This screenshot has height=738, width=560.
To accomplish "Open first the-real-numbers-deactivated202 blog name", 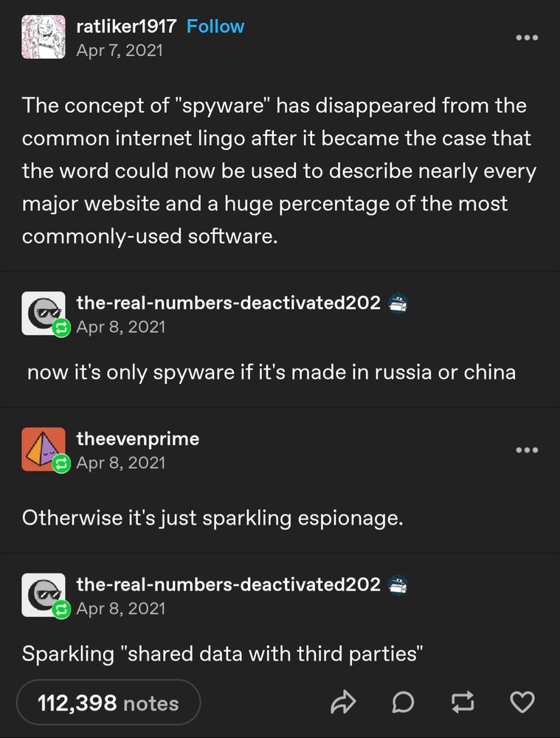I will [228, 303].
